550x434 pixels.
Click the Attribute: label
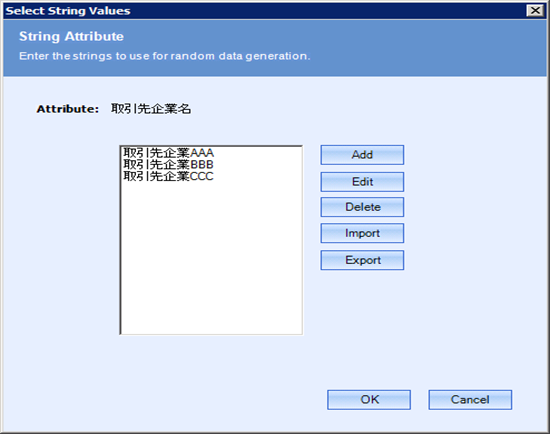[68, 109]
